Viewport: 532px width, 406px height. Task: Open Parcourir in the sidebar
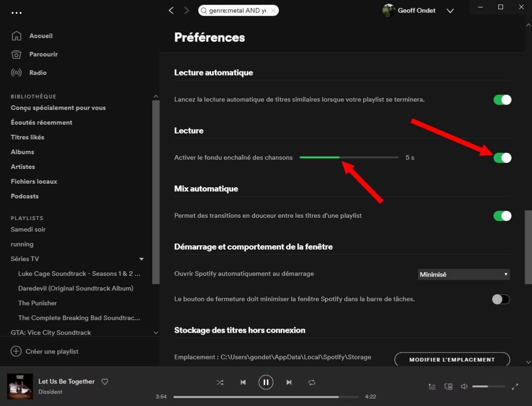pyautogui.click(x=43, y=54)
